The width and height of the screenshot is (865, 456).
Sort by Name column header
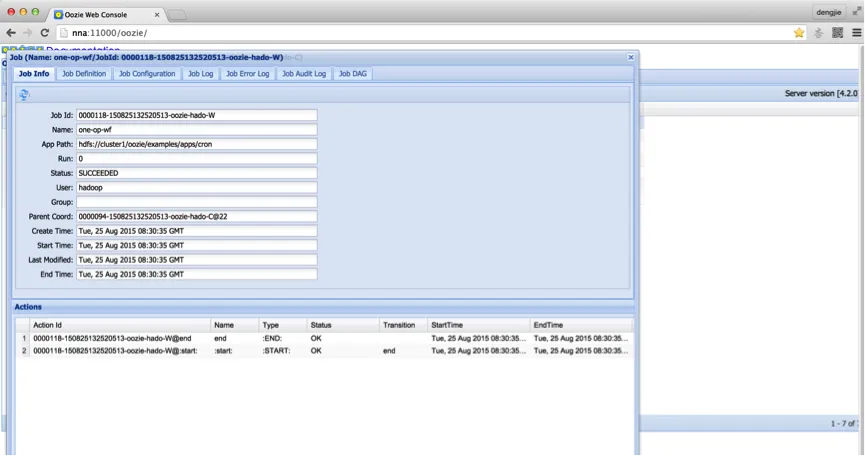234,325
